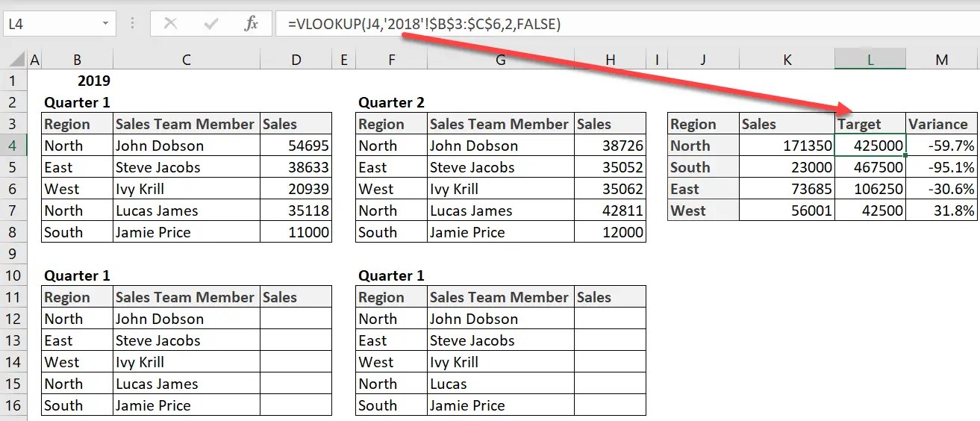
Task: Select column A header
Action: pos(34,60)
